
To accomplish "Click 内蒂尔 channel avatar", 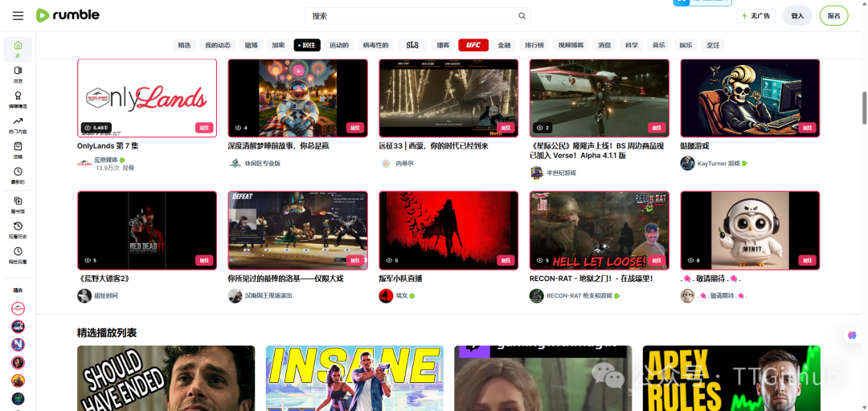I will (x=386, y=163).
